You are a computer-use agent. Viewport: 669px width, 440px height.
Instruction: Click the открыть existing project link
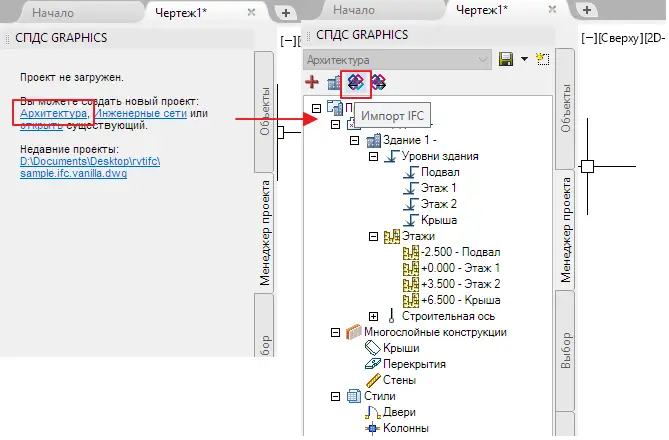41,125
